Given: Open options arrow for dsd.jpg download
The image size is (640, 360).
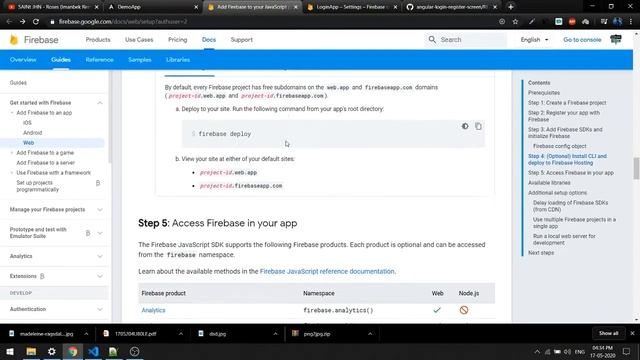Looking at the screenshot, I should [276, 334].
